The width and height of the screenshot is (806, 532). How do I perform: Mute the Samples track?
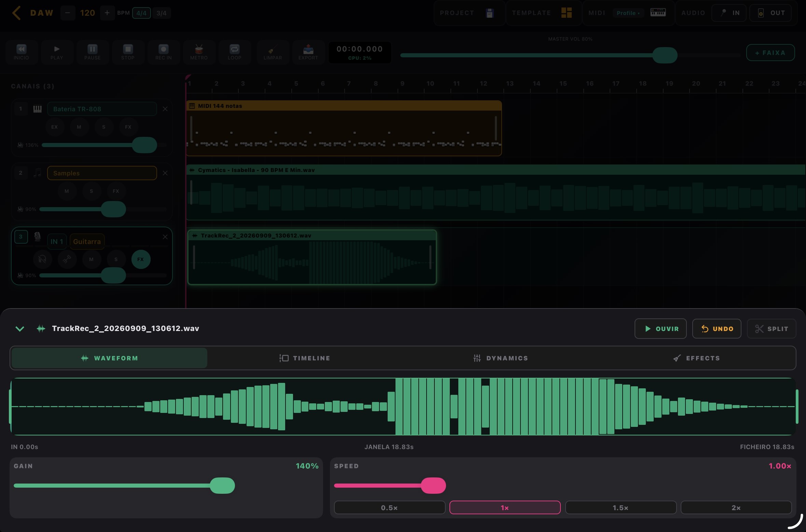(x=67, y=191)
